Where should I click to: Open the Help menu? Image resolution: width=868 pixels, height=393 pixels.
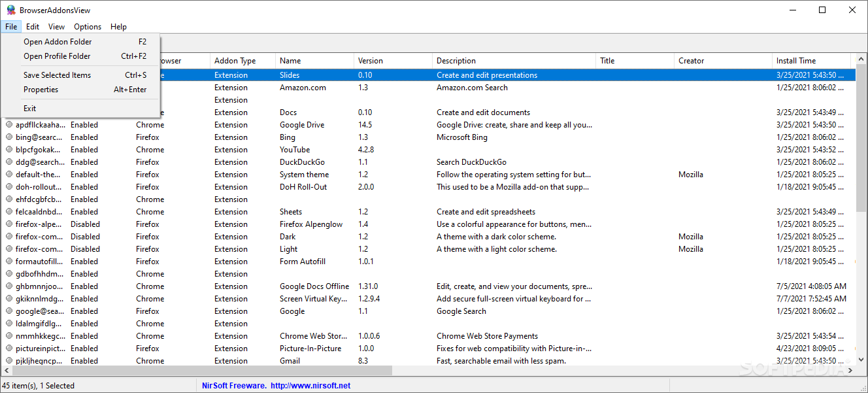pyautogui.click(x=118, y=27)
